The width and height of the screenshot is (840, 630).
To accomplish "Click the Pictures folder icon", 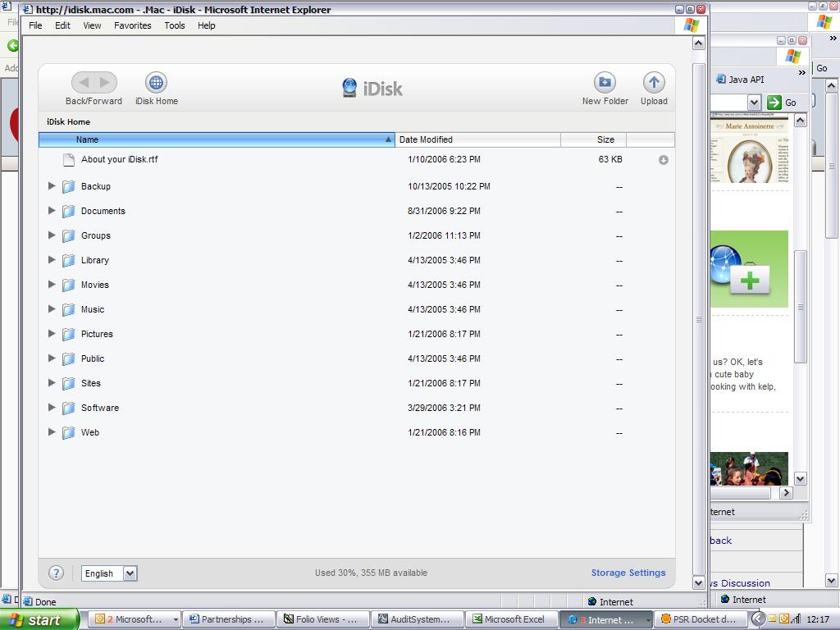I will 68,335.
